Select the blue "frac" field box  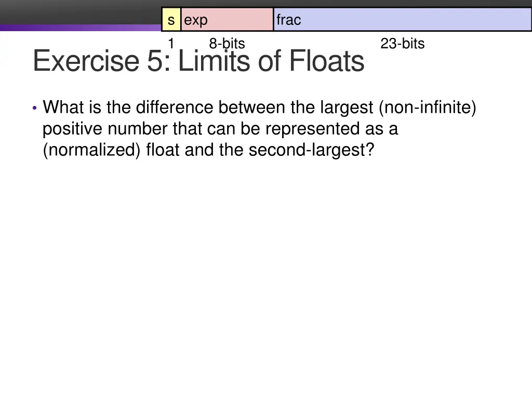click(x=403, y=20)
